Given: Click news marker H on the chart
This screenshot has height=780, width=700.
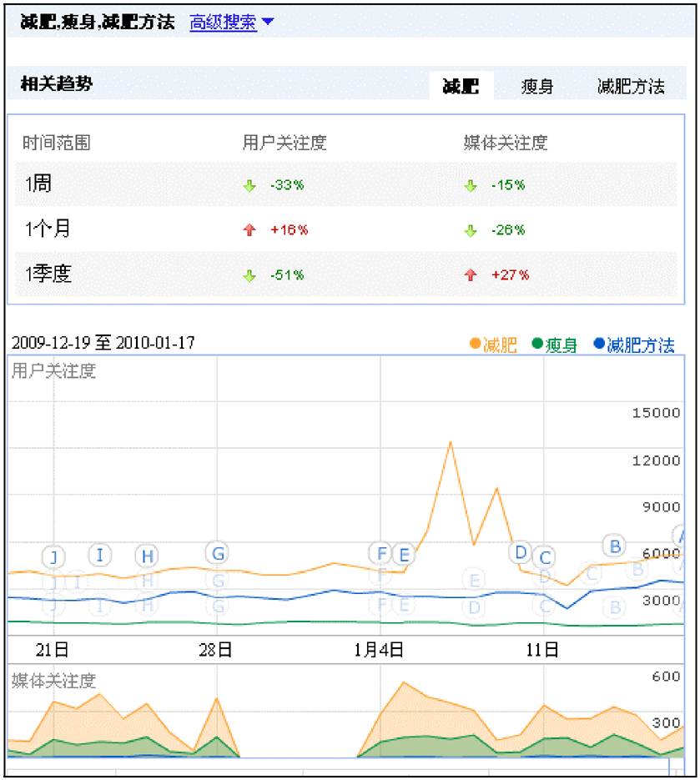Looking at the screenshot, I should click(x=147, y=556).
